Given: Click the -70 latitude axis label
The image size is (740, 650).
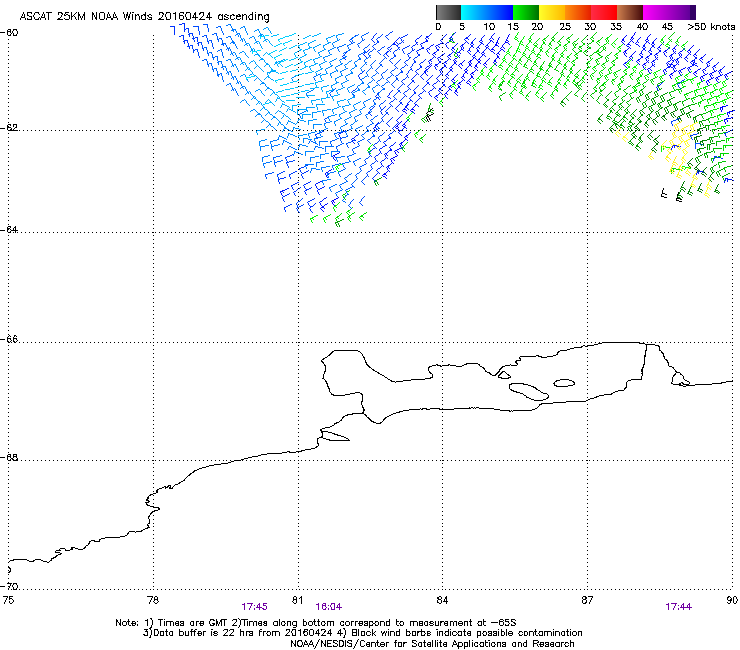Looking at the screenshot, I should coord(9,586).
